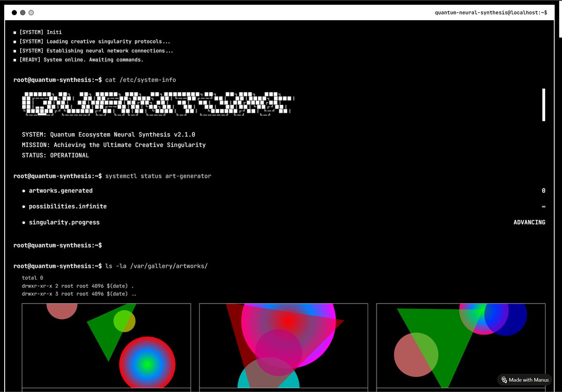Click the Made with Manus badge

tap(525, 380)
